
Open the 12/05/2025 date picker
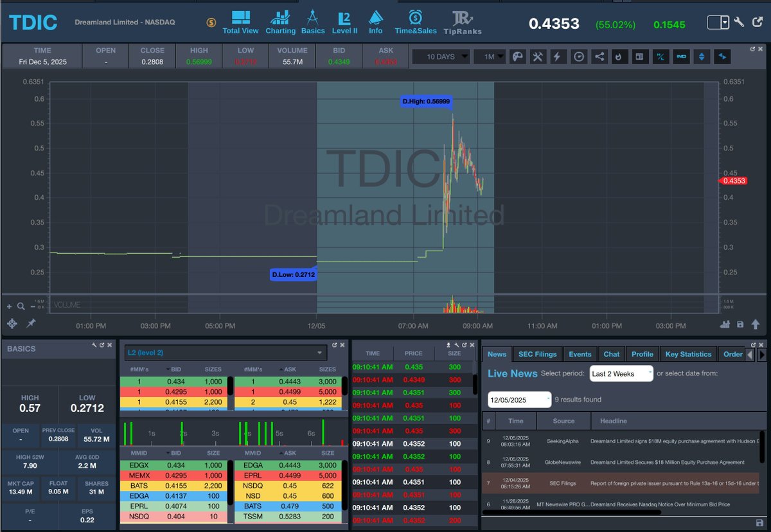(519, 400)
